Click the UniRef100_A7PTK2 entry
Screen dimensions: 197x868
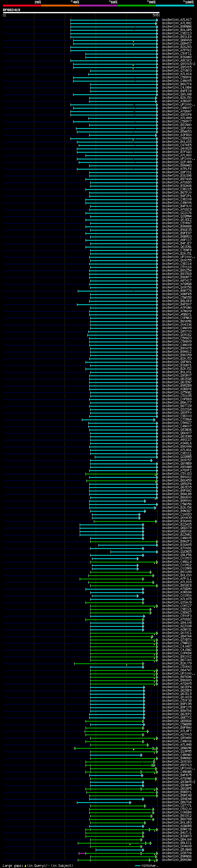[x=176, y=50]
